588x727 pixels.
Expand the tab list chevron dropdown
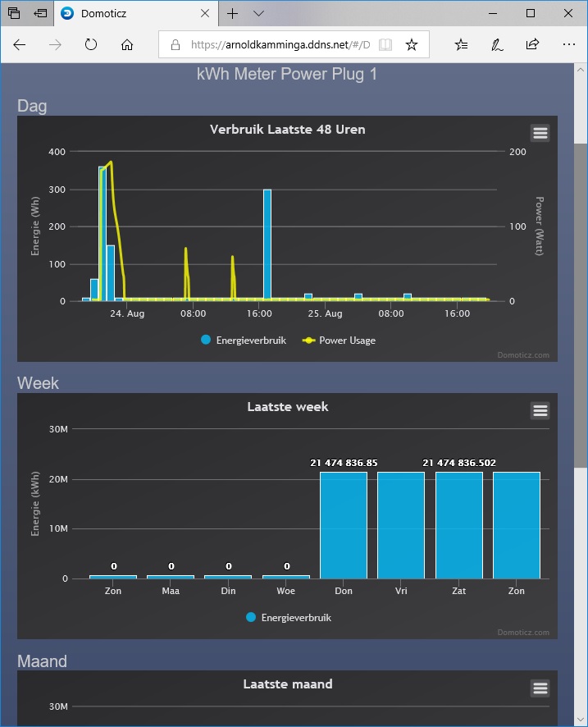point(258,13)
